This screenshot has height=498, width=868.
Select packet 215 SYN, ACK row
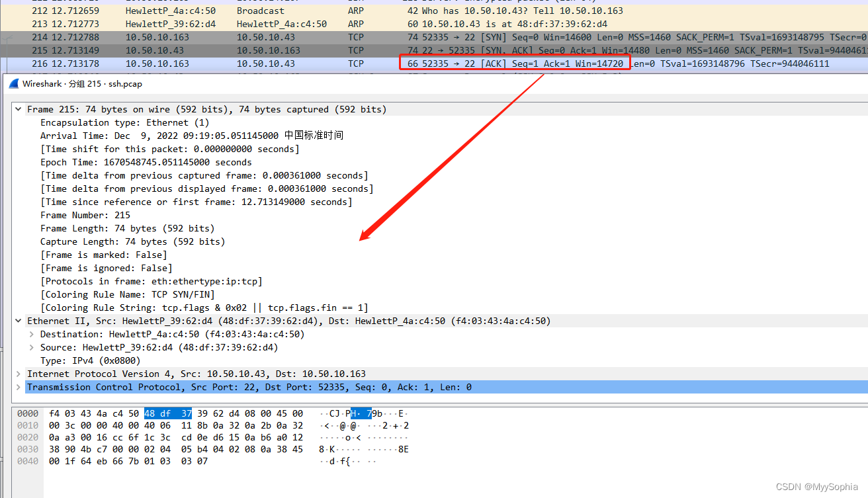[434, 50]
